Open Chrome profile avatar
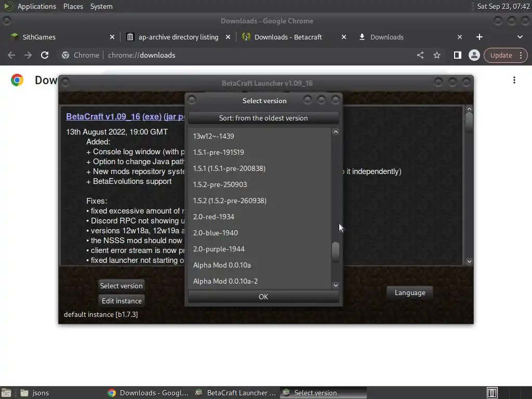The width and height of the screenshot is (532, 399). [x=474, y=55]
